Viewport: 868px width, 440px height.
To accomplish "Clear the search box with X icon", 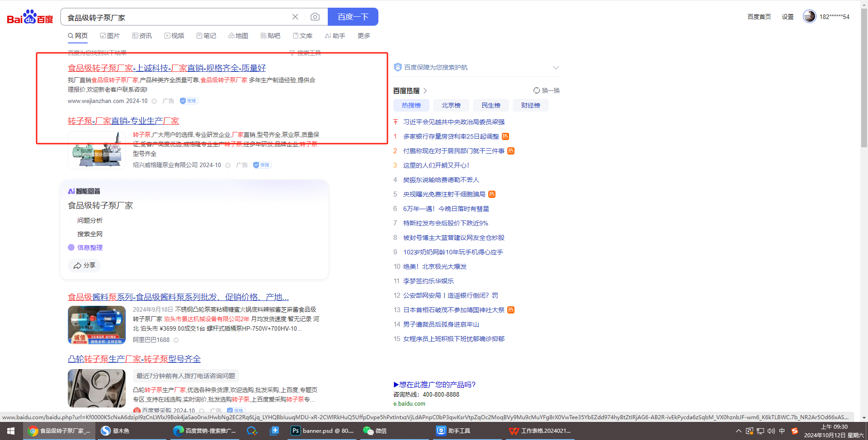I will [295, 17].
